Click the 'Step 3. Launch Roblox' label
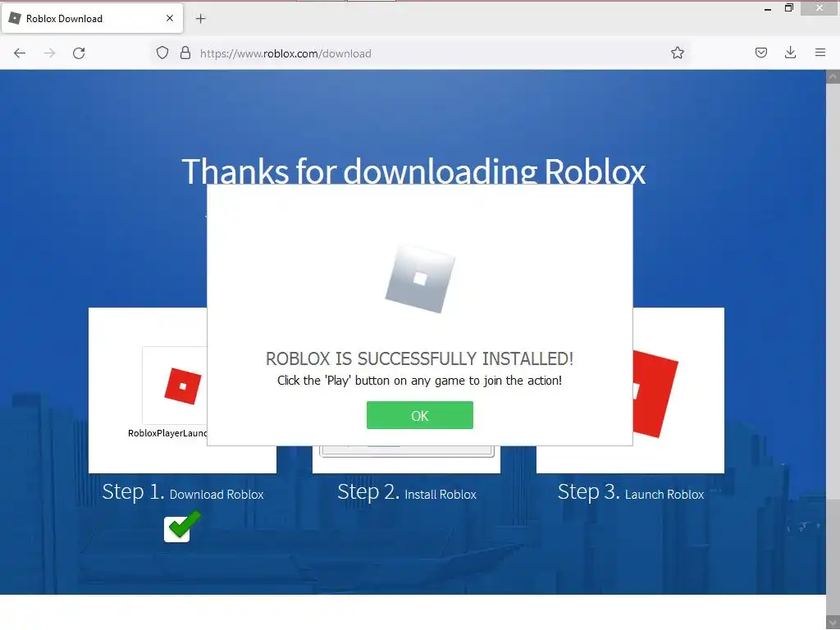 631,492
